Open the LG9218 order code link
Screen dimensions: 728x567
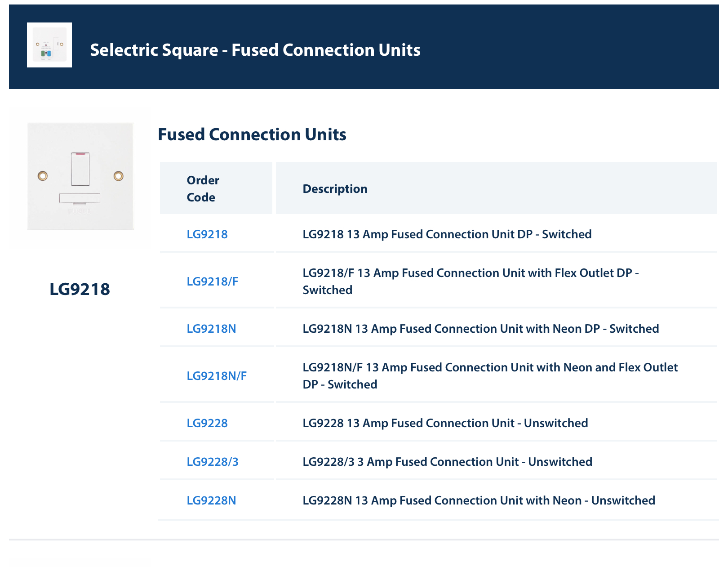tap(207, 234)
